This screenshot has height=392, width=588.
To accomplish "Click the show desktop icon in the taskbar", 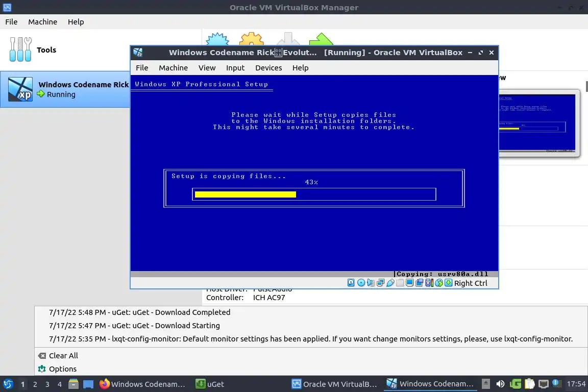I will (88, 384).
